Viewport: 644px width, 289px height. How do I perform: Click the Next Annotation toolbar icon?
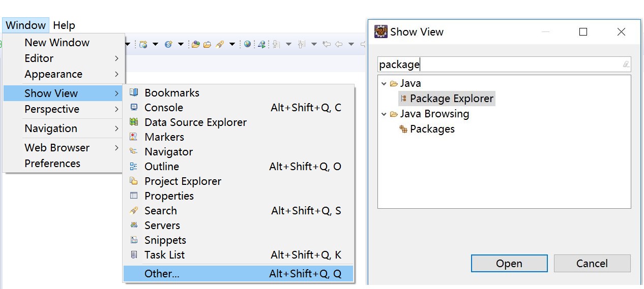[x=276, y=44]
